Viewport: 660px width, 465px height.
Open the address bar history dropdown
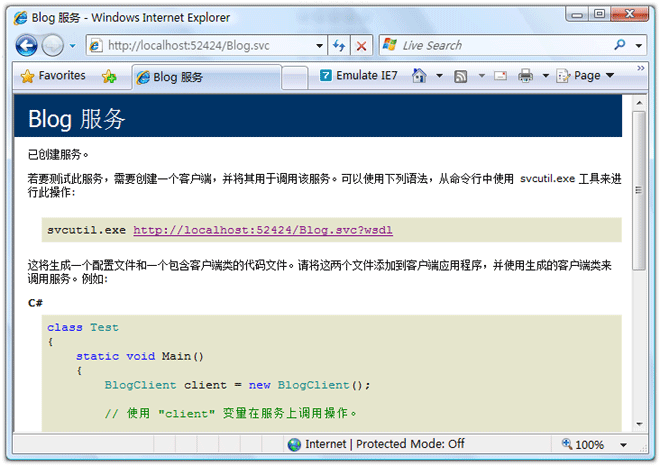point(320,45)
